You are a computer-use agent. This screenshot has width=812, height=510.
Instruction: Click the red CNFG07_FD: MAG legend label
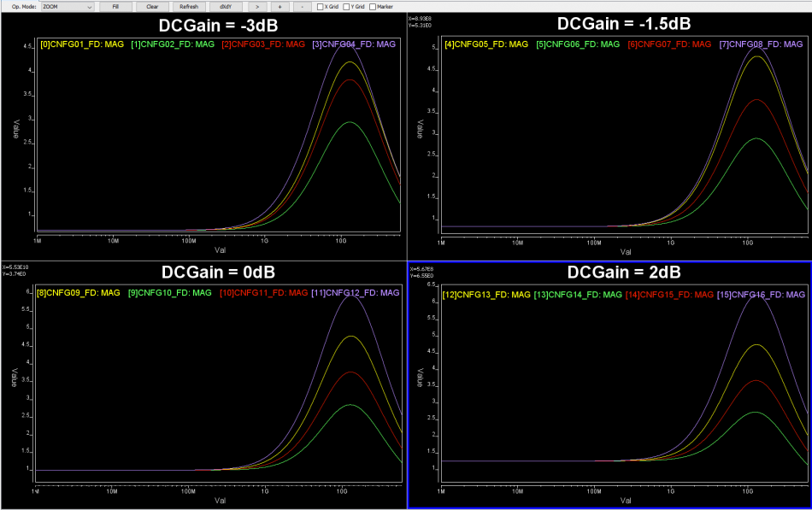click(x=669, y=44)
